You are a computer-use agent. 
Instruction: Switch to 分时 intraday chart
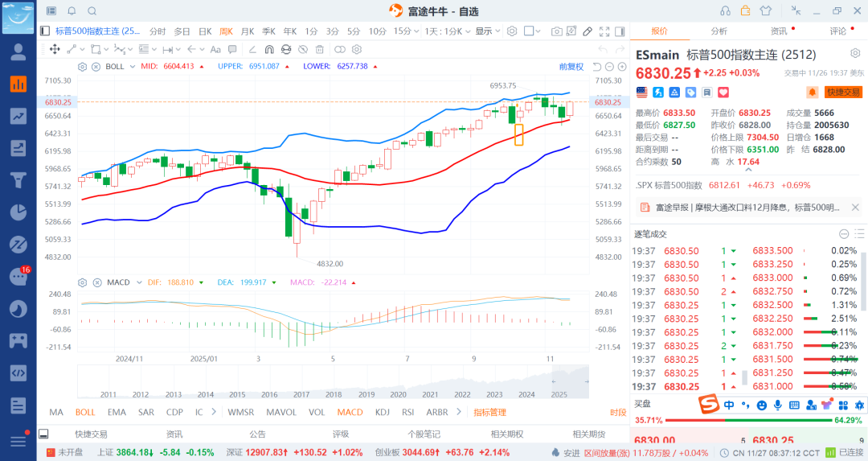tap(158, 31)
